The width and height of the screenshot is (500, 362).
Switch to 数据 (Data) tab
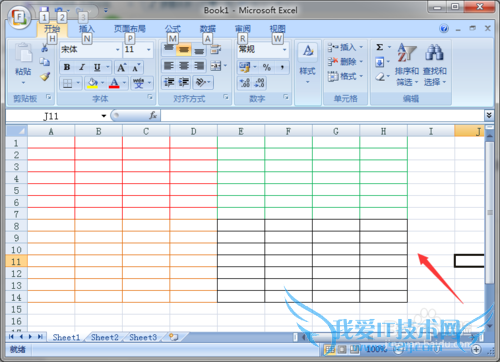[208, 29]
